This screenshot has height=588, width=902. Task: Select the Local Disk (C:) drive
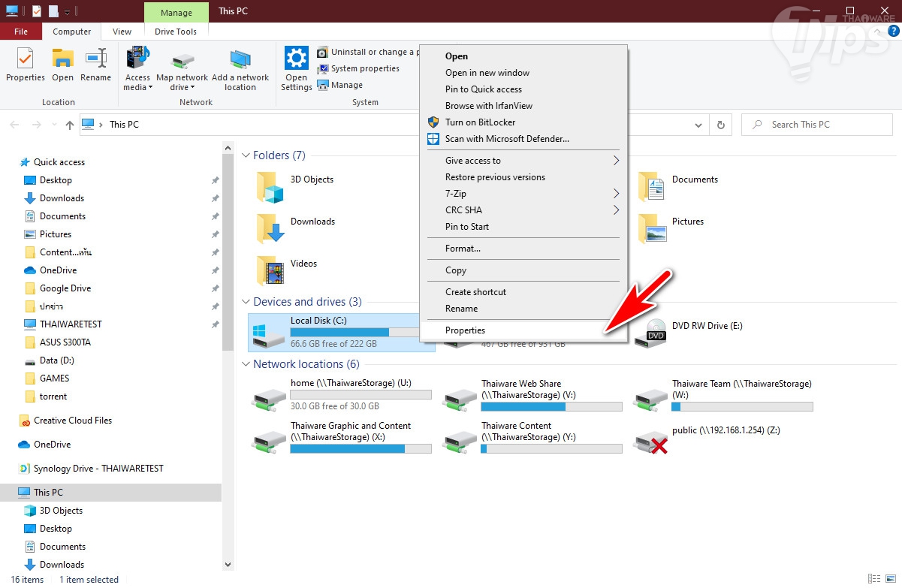[x=342, y=333]
